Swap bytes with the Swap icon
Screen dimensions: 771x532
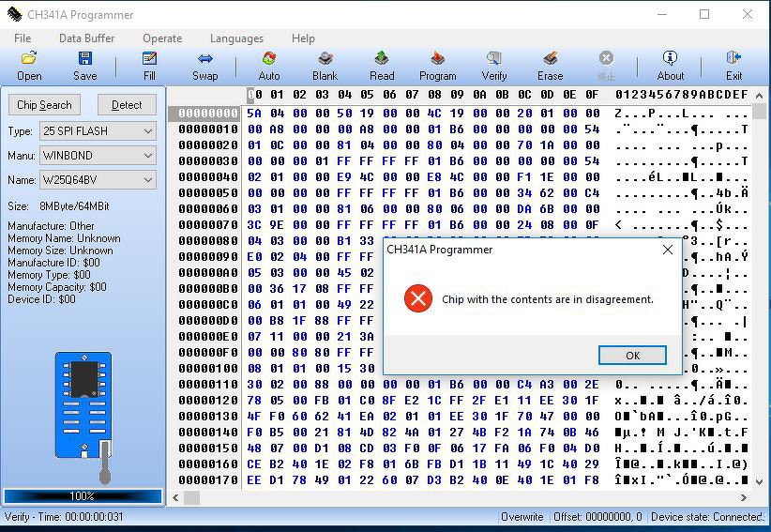click(x=205, y=66)
